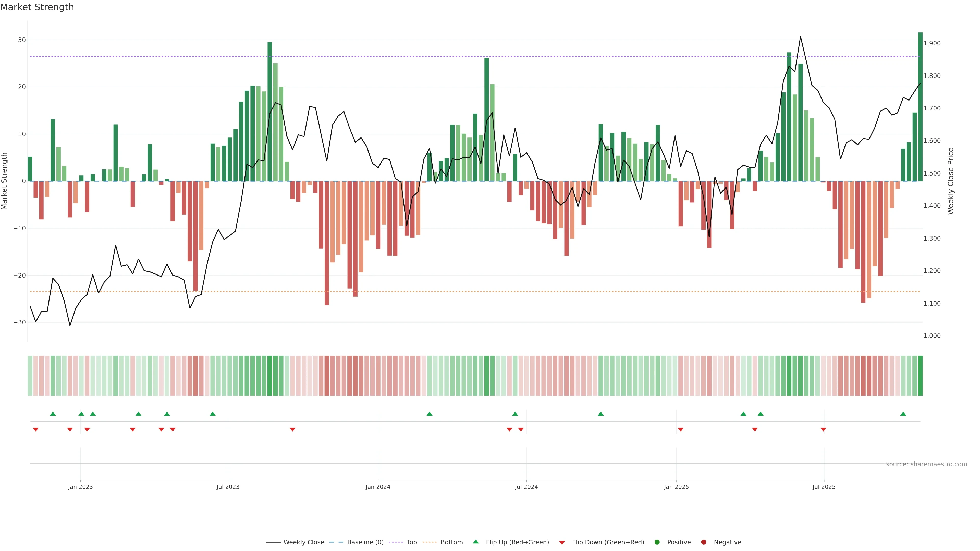Screen dimensions: 980x551
Task: Click the Market Strength y-axis title
Action: (x=5, y=181)
